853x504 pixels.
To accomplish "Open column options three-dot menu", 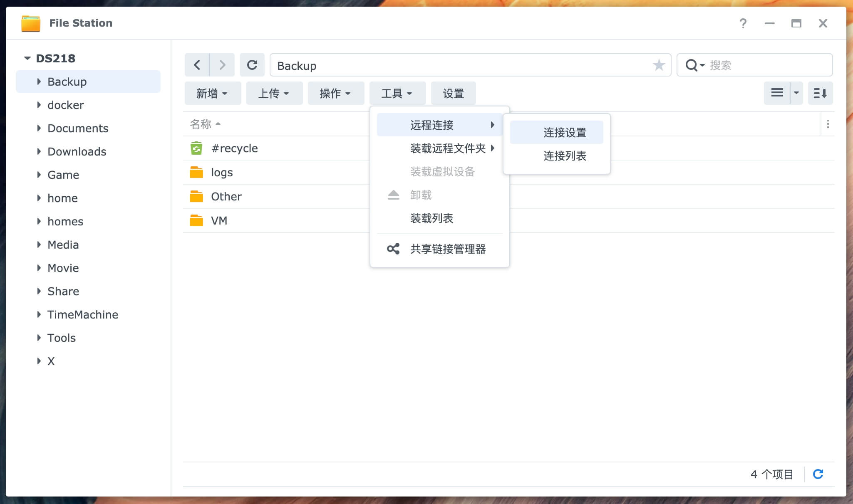I will [828, 124].
